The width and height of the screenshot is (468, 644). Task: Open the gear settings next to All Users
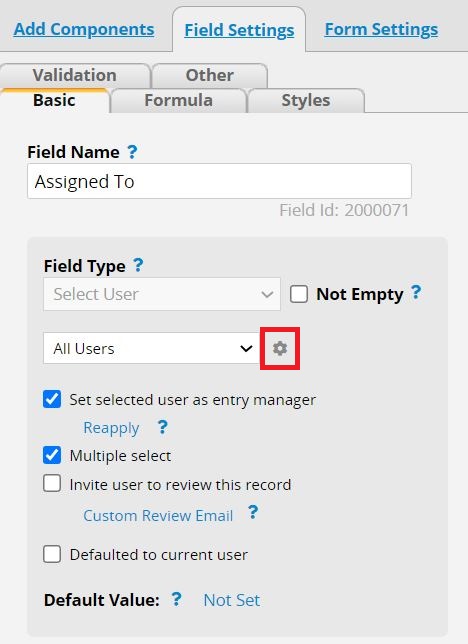(280, 348)
